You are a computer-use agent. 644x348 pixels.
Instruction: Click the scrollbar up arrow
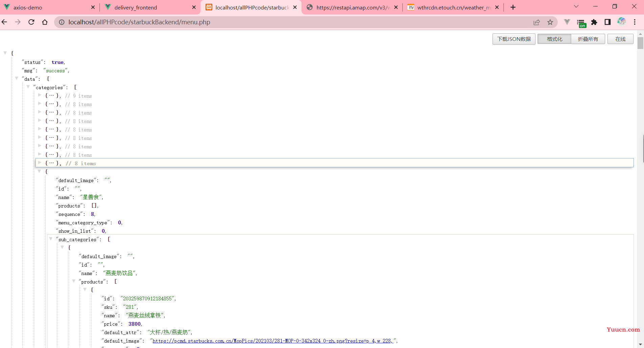tap(640, 34)
